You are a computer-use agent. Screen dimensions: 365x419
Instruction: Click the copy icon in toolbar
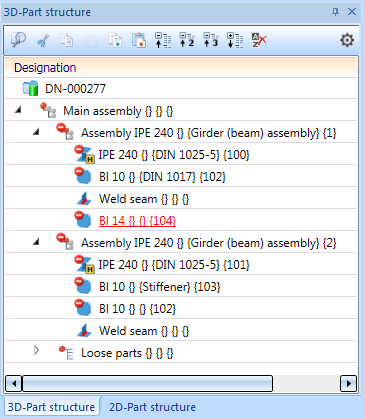(x=67, y=40)
